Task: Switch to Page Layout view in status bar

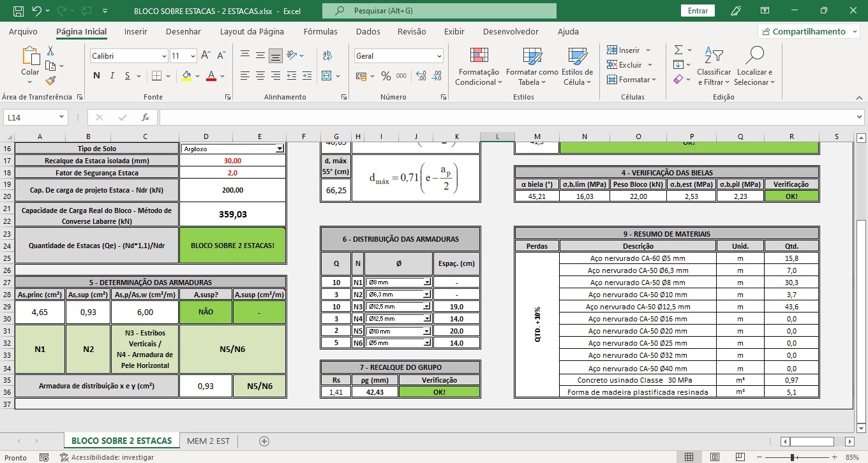Action: [714, 457]
